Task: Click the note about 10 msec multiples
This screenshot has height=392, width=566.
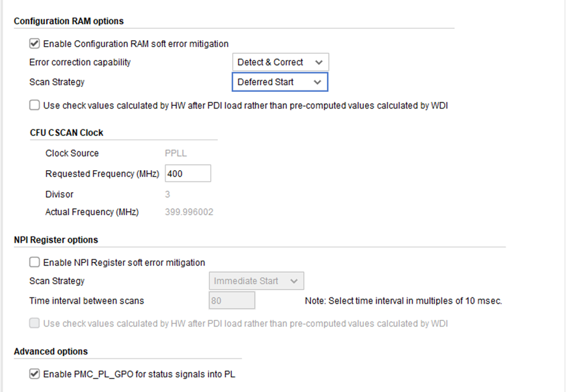Action: [403, 301]
